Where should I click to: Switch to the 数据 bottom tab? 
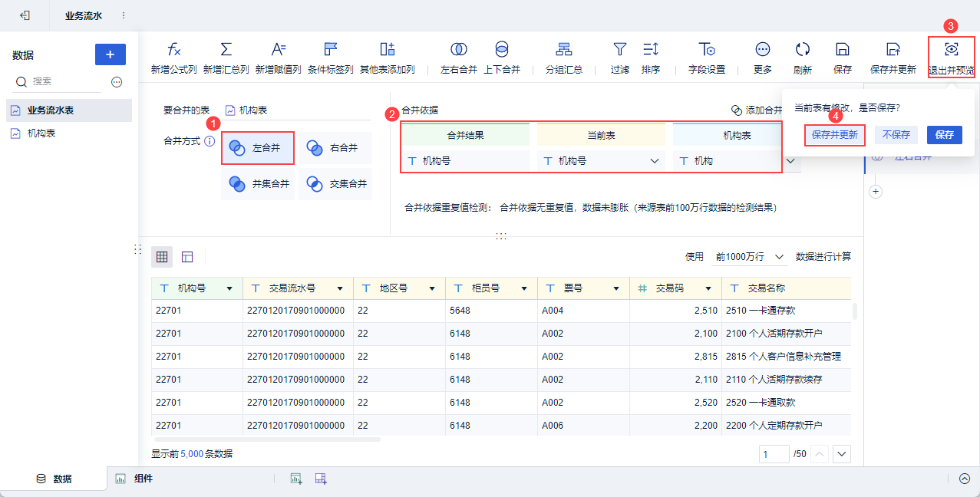point(54,479)
